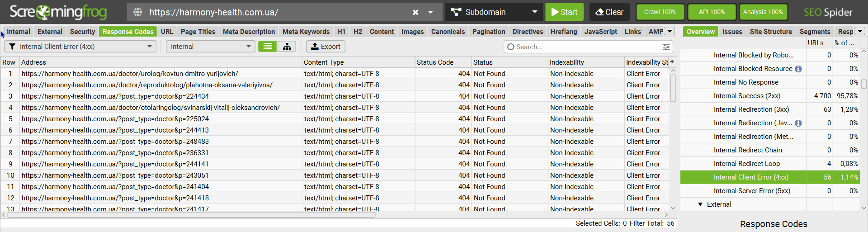Click info icon beside Internal Redirection (JavaScript)

(798, 123)
